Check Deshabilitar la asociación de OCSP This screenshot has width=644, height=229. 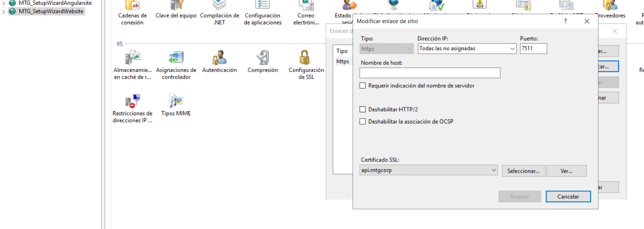(x=362, y=121)
